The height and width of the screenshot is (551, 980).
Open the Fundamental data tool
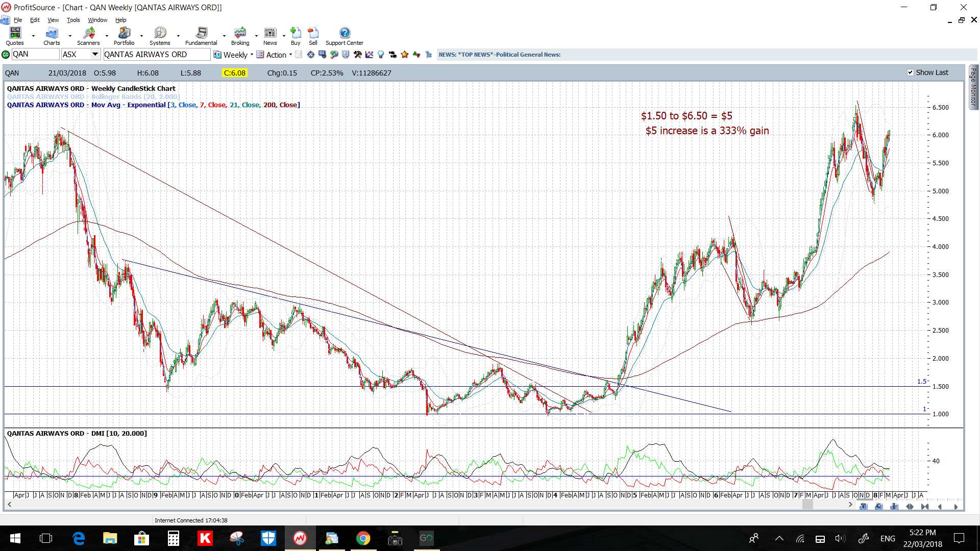pyautogui.click(x=201, y=36)
